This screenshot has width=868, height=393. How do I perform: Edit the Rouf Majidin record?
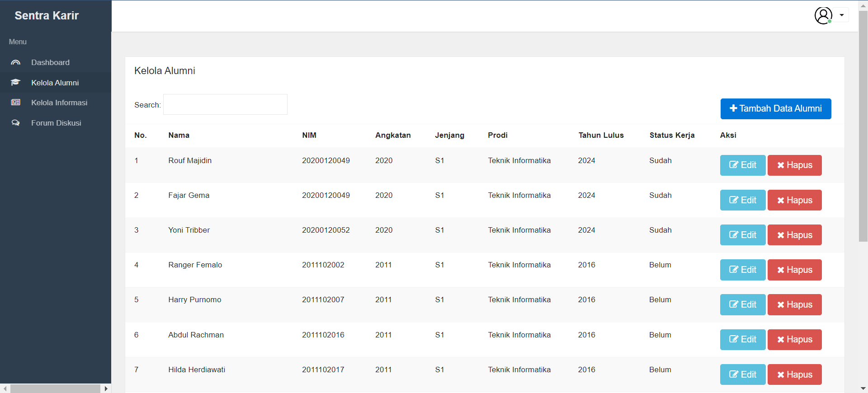(x=742, y=165)
